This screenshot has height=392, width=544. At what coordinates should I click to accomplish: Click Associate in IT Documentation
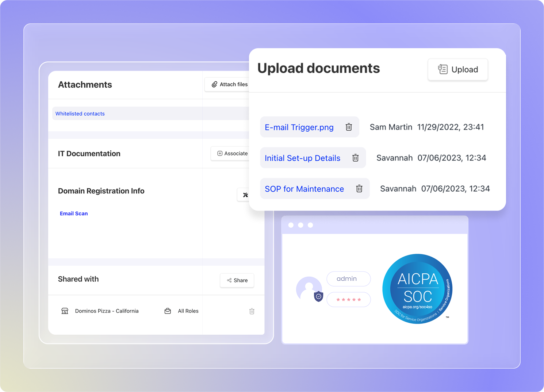[x=231, y=153]
